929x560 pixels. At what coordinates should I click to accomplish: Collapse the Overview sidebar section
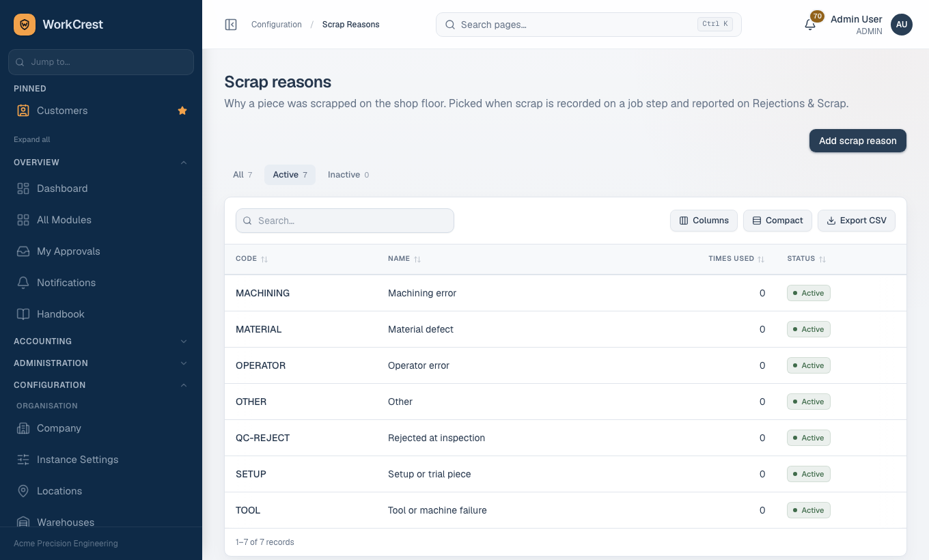point(101,163)
